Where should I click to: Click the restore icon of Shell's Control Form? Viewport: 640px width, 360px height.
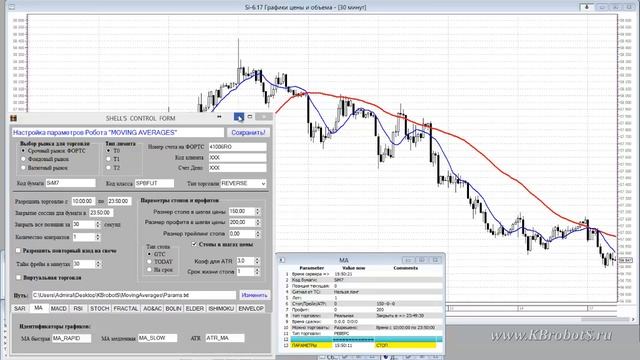tap(250, 117)
